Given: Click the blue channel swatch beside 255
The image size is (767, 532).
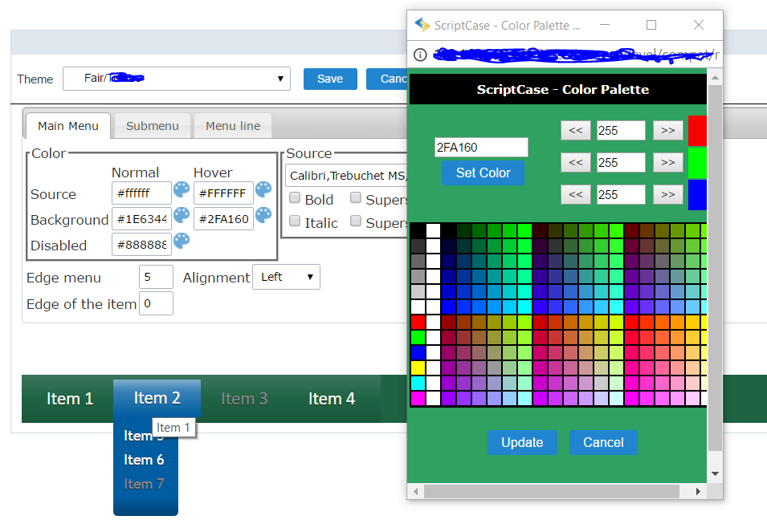Looking at the screenshot, I should pyautogui.click(x=697, y=194).
